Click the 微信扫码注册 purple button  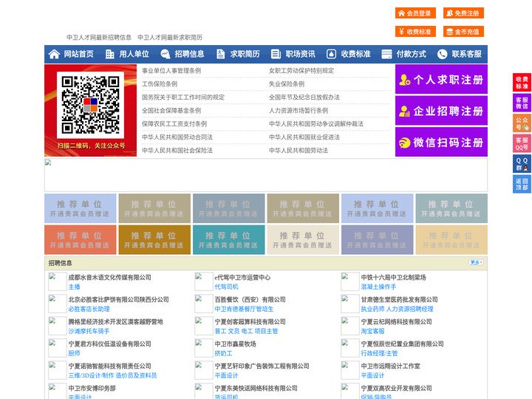coord(441,142)
